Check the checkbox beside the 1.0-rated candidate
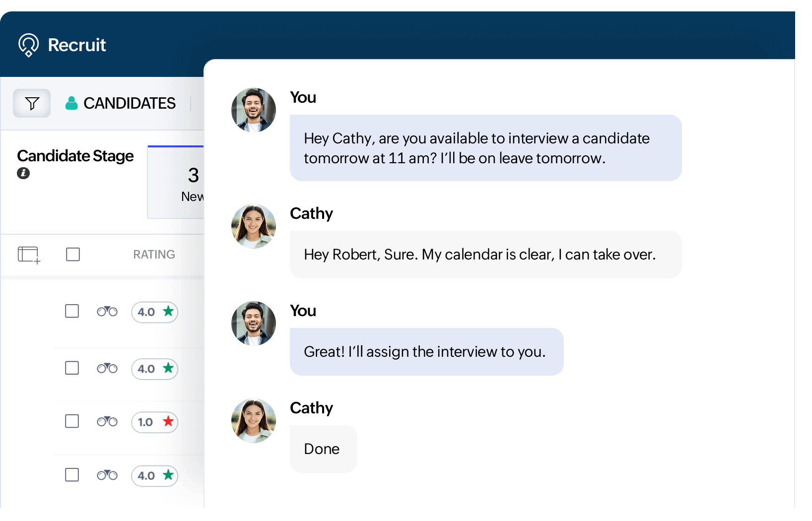 [x=71, y=421]
